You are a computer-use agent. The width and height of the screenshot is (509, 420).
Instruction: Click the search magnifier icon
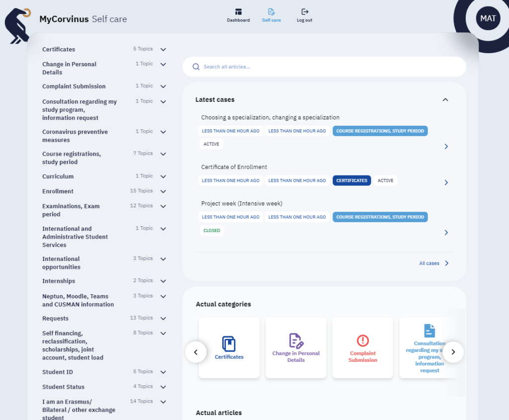[196, 67]
